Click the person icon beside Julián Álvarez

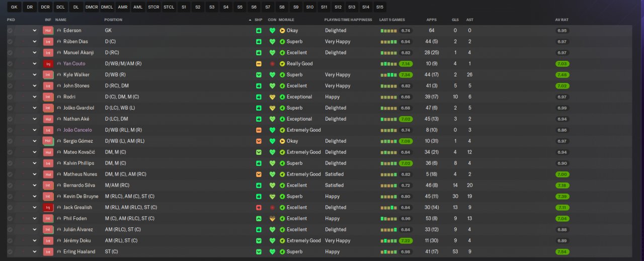tap(59, 230)
